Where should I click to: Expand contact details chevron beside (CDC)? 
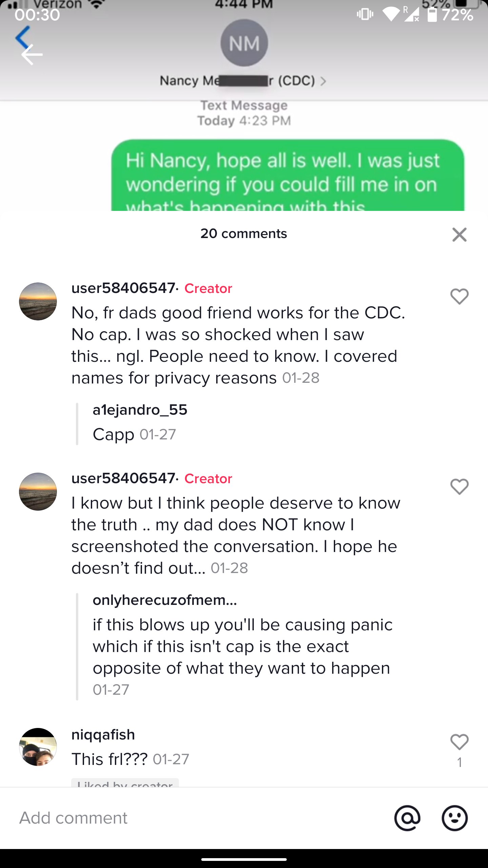click(323, 81)
